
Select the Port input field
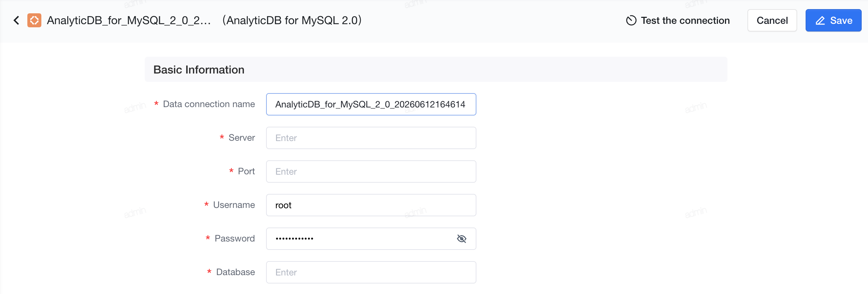coord(371,171)
